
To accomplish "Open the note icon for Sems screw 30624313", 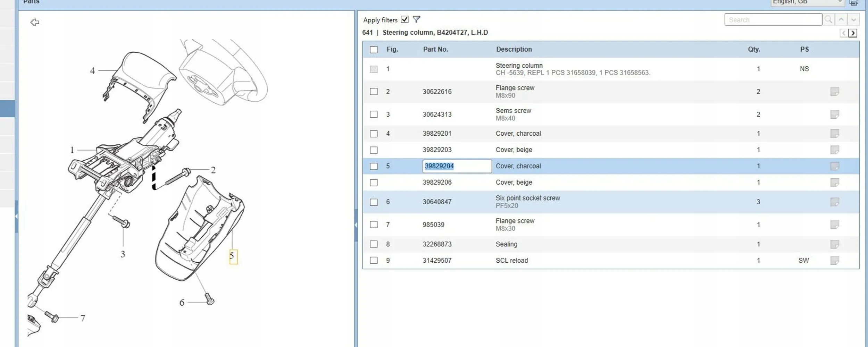I will 835,115.
